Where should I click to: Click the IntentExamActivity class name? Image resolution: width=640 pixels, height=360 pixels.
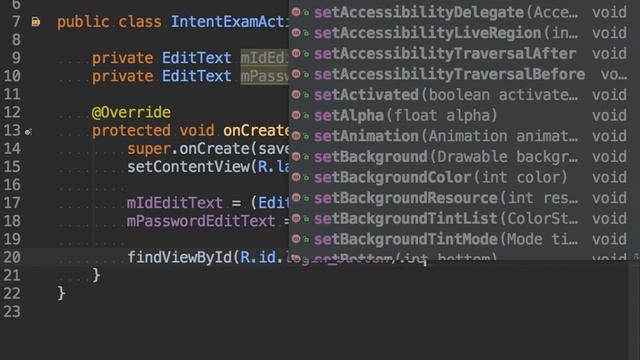[x=230, y=22]
